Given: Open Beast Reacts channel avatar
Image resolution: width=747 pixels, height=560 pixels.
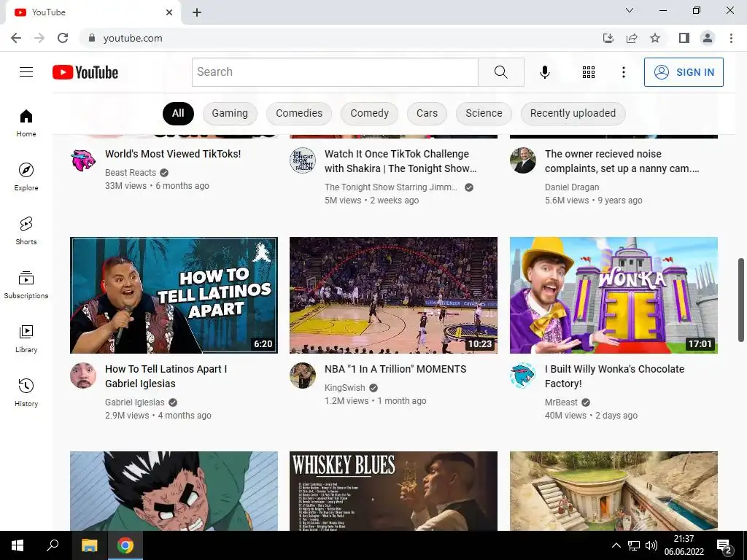Looking at the screenshot, I should tap(83, 160).
